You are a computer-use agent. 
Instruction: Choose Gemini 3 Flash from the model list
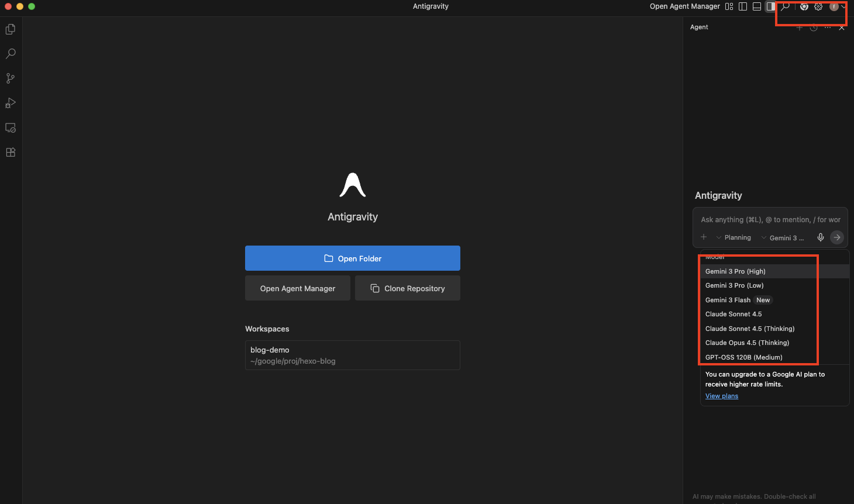click(728, 300)
